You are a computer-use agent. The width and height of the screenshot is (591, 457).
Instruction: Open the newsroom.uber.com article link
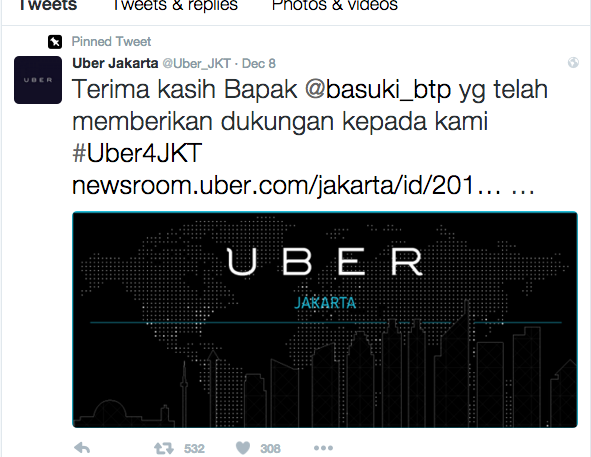pyautogui.click(x=303, y=186)
